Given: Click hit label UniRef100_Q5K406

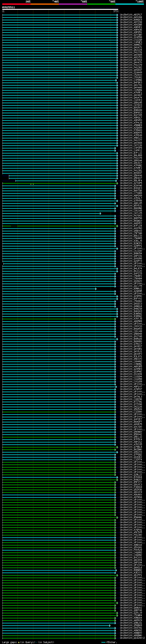Looking at the screenshot, I should (x=131, y=175).
